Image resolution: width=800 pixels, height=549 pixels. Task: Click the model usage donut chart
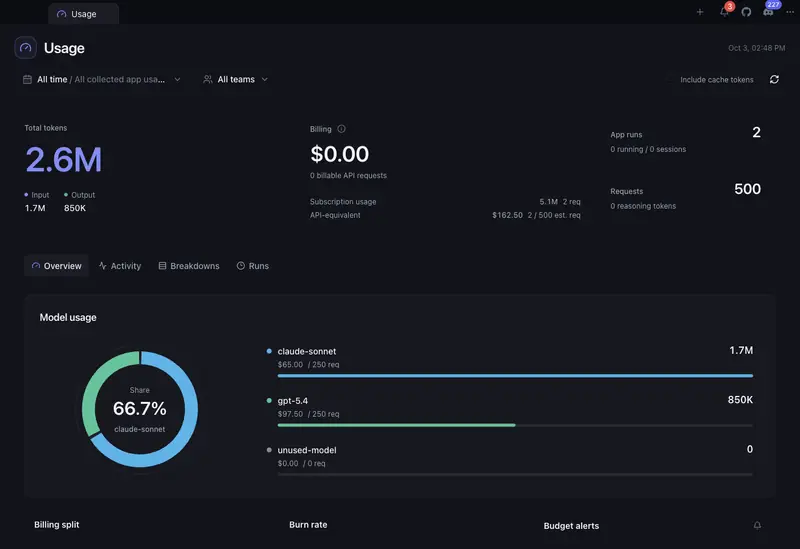coord(140,409)
